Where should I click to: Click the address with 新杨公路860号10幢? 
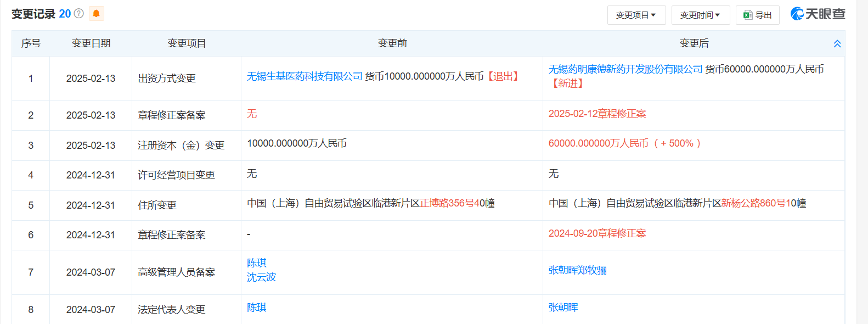[678, 203]
